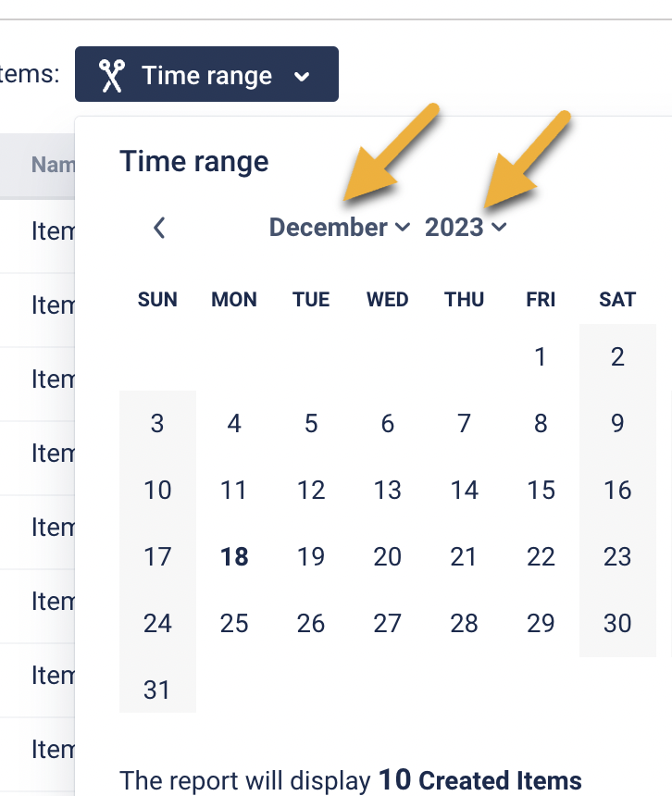The image size is (672, 796).
Task: Choose December 31 date cell
Action: coord(157,690)
